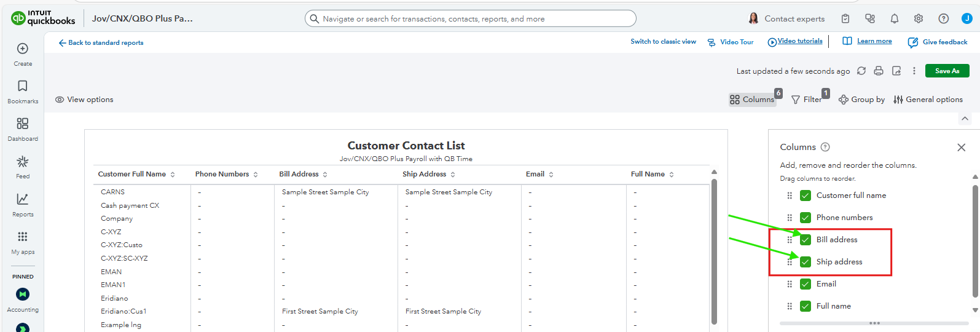This screenshot has height=332, width=980.
Task: Click the report table vertical scrollbar
Action: coord(714,246)
